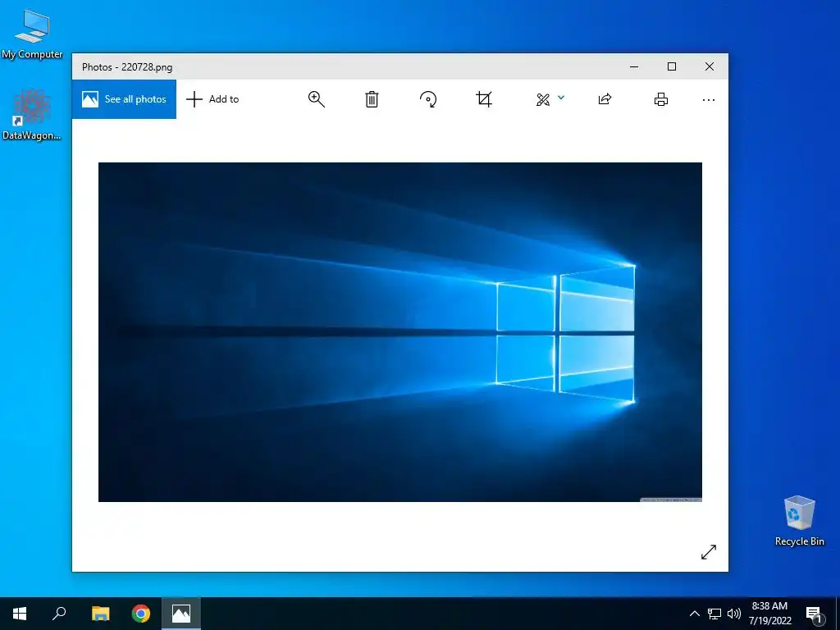
Task: Click the taskbar search magnifier
Action: [59, 614]
